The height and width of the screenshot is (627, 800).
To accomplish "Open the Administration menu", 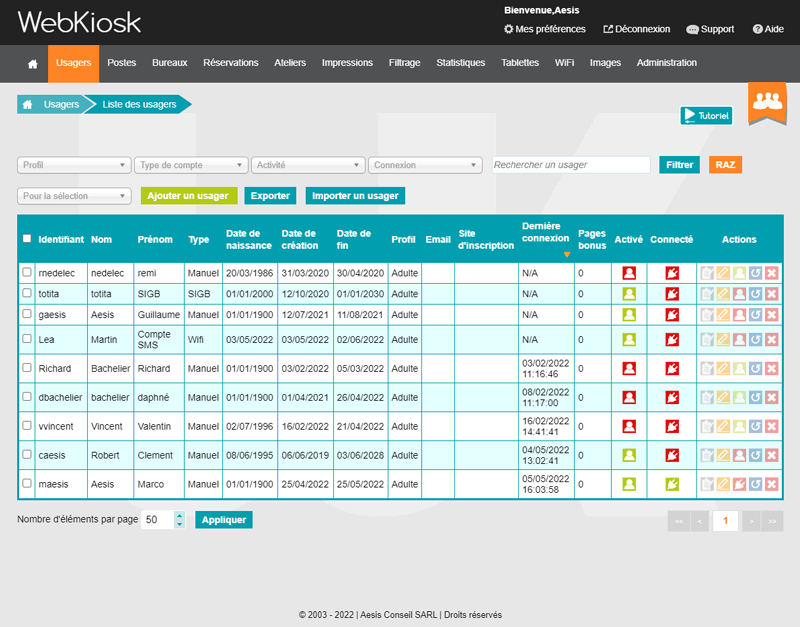I will tap(666, 63).
